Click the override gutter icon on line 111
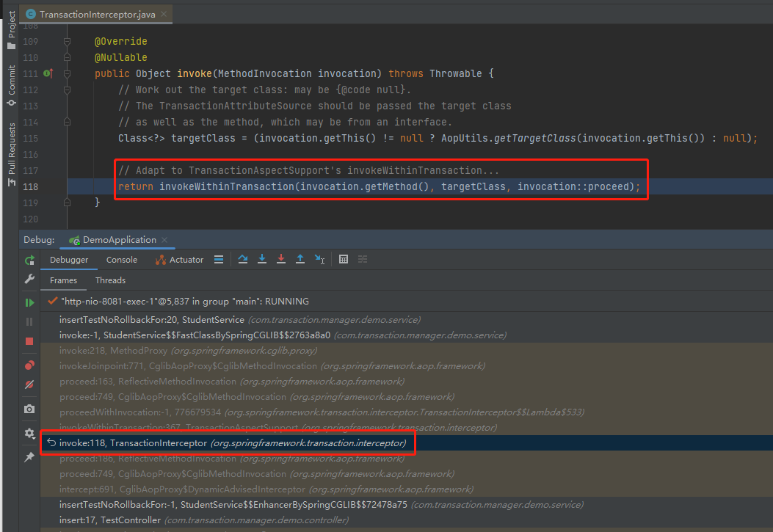The height and width of the screenshot is (532, 773). click(x=48, y=73)
